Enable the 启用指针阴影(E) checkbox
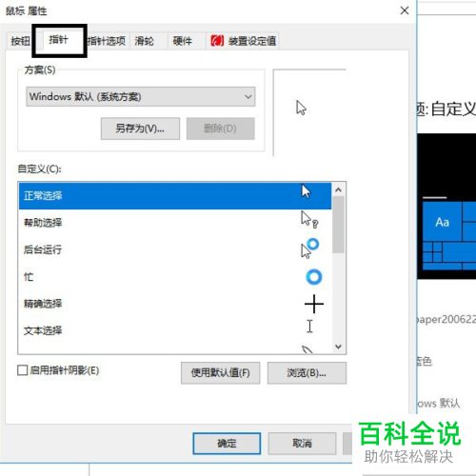 22,370
